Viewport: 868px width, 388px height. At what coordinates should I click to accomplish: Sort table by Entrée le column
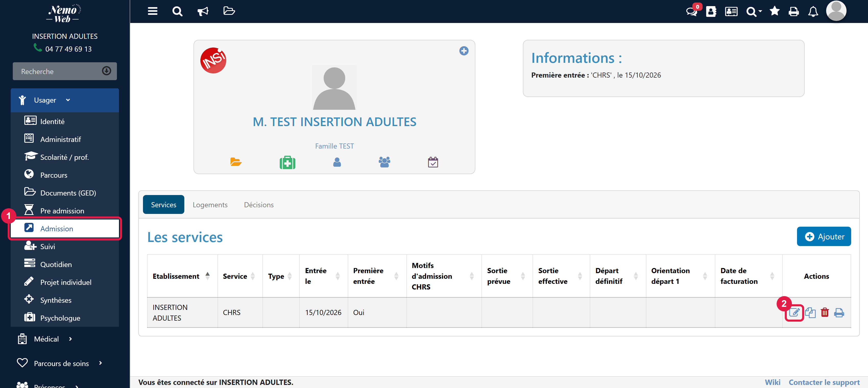tap(323, 276)
